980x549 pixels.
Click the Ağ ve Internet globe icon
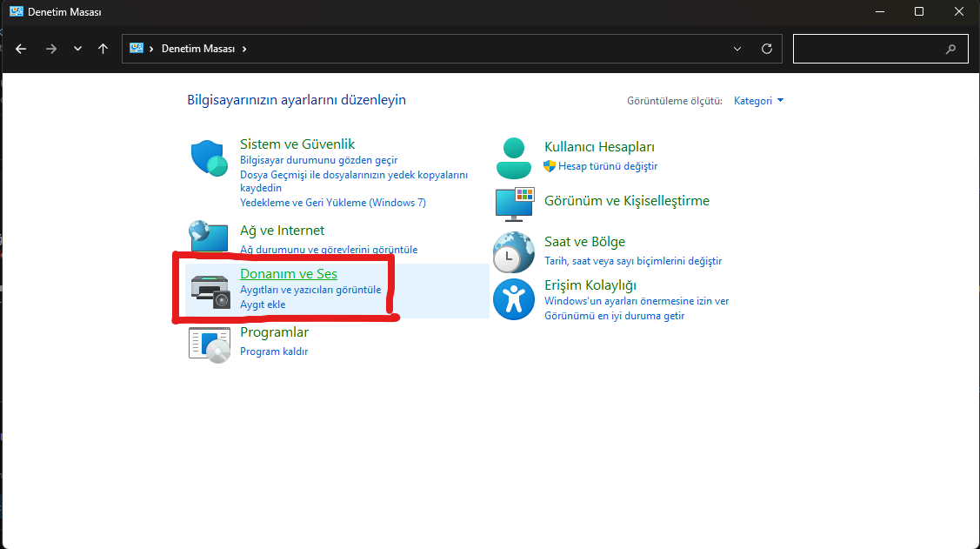(x=209, y=237)
